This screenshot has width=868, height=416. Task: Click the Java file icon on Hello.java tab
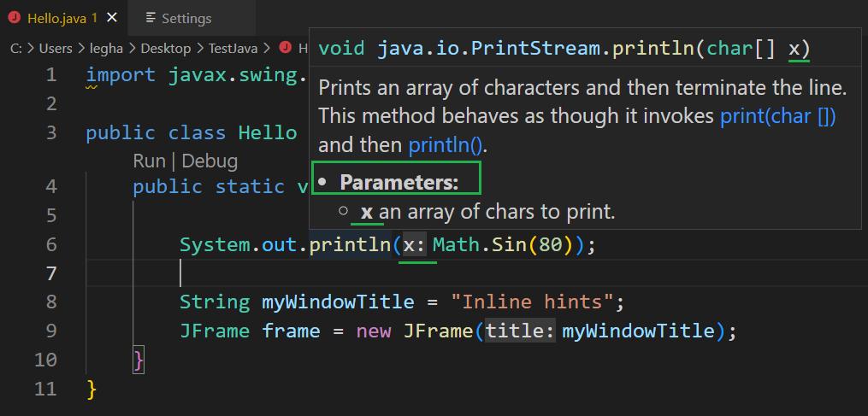tap(15, 18)
